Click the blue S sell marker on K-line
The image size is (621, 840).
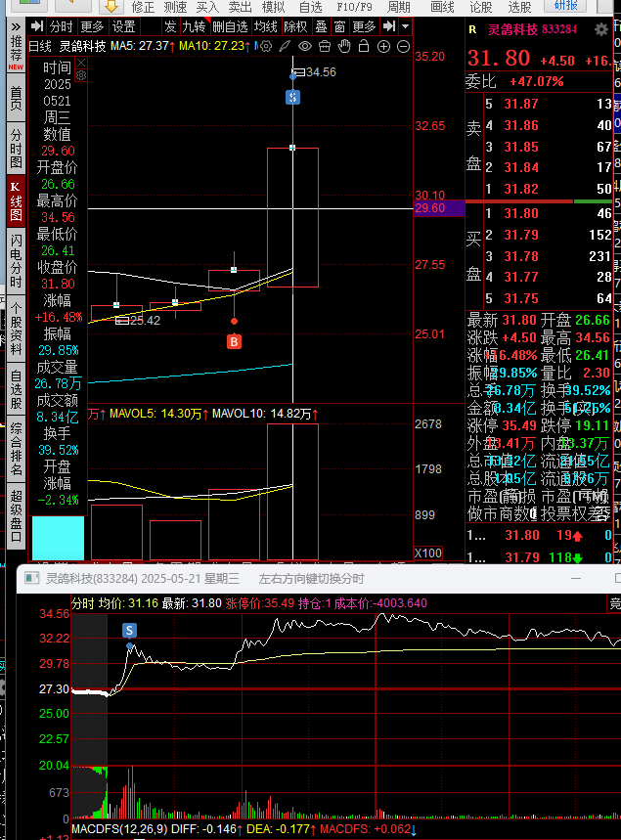click(292, 97)
